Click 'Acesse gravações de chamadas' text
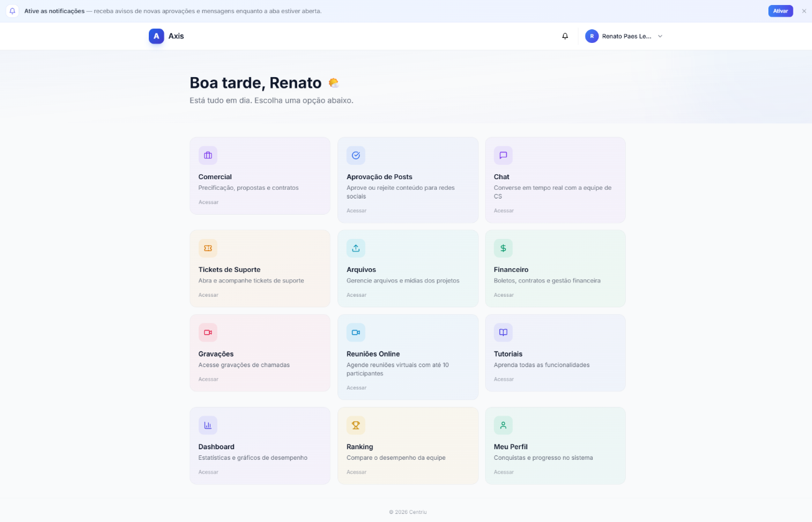Screen dimensions: 812x522 coord(244,365)
